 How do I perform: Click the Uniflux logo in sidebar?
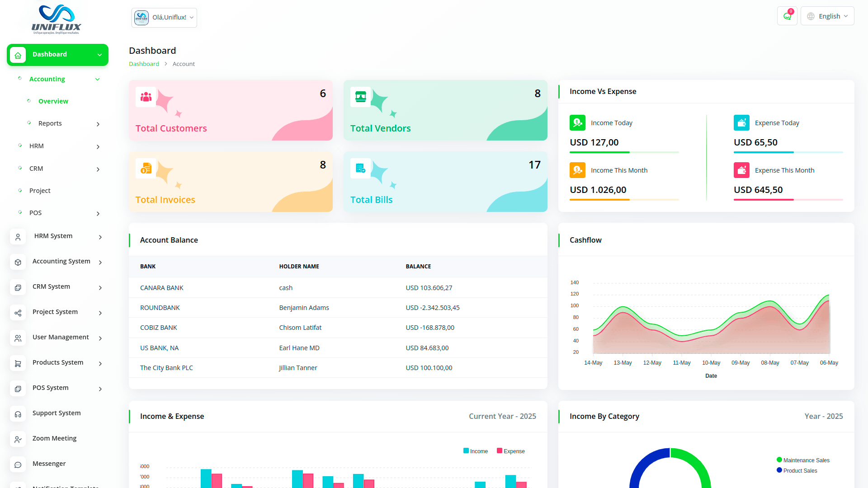(x=57, y=19)
